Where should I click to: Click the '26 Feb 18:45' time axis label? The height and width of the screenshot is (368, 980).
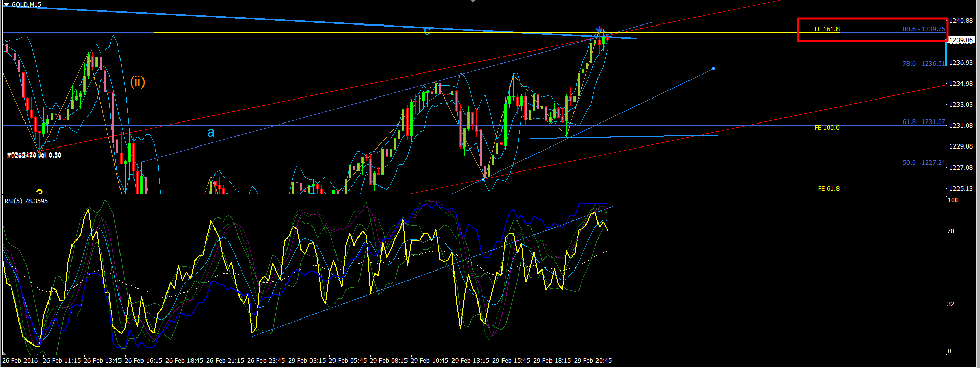tap(184, 361)
